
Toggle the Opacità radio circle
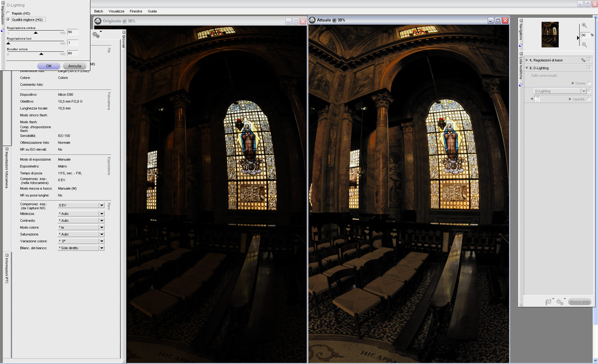coord(589,99)
